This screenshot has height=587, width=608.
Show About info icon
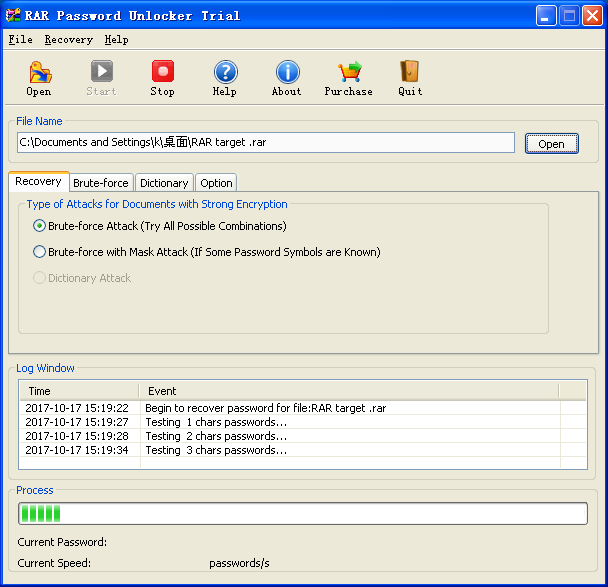pos(287,72)
